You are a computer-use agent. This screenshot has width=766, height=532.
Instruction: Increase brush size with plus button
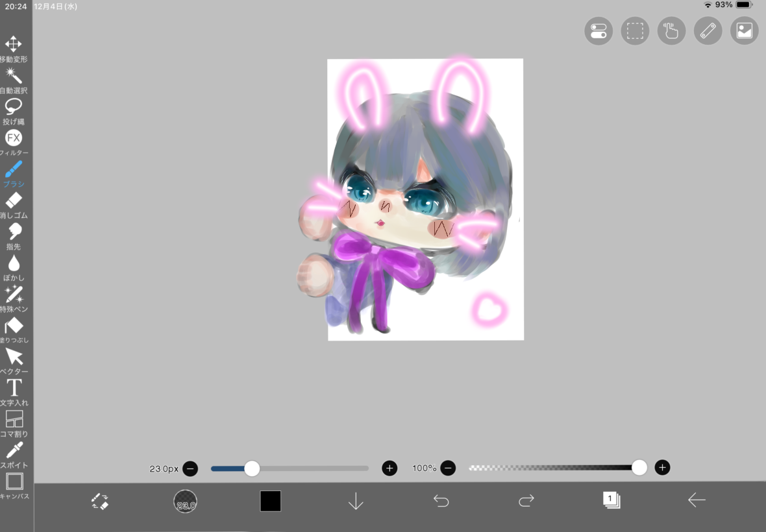point(389,468)
